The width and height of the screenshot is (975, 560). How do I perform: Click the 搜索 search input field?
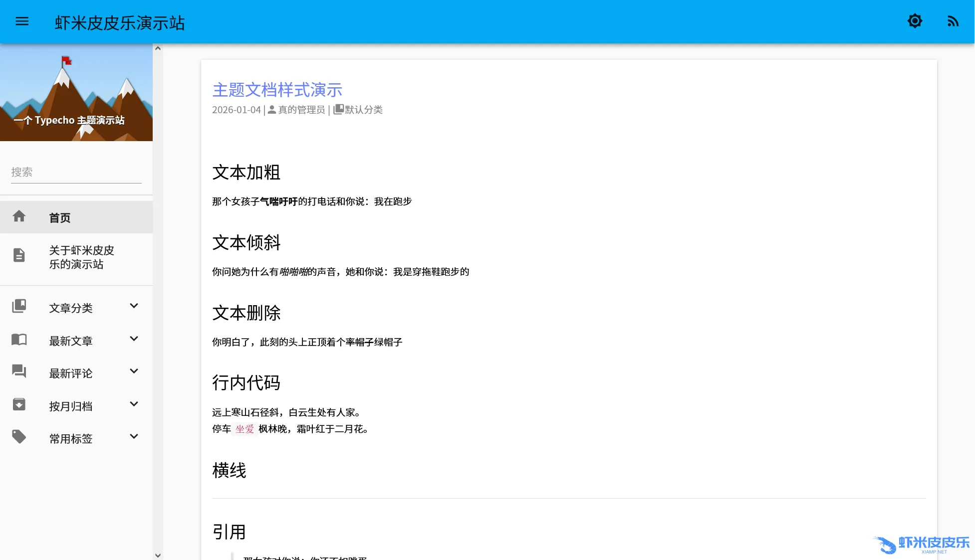[76, 173]
